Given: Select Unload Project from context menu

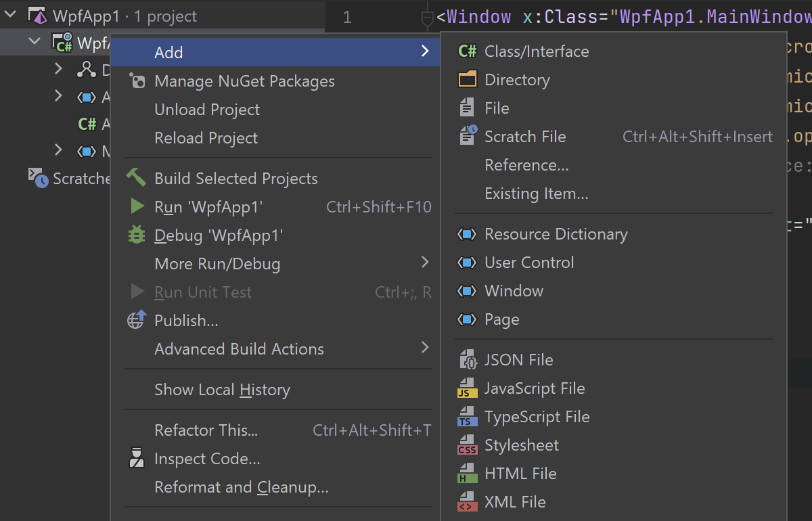Looking at the screenshot, I should coord(207,110).
